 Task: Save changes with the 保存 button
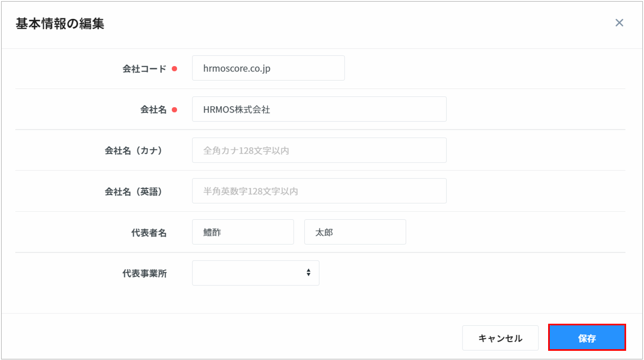[587, 338]
